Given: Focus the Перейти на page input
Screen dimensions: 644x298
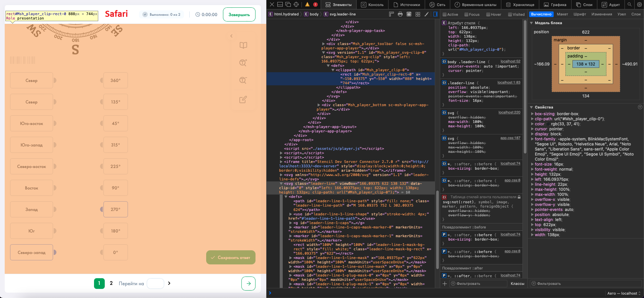Looking at the screenshot, I should pyautogui.click(x=155, y=283).
